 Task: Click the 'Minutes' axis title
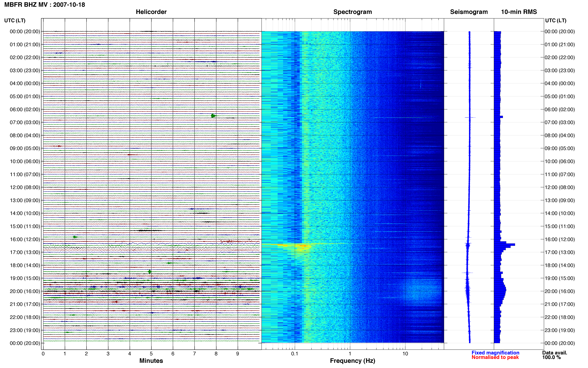pyautogui.click(x=151, y=361)
